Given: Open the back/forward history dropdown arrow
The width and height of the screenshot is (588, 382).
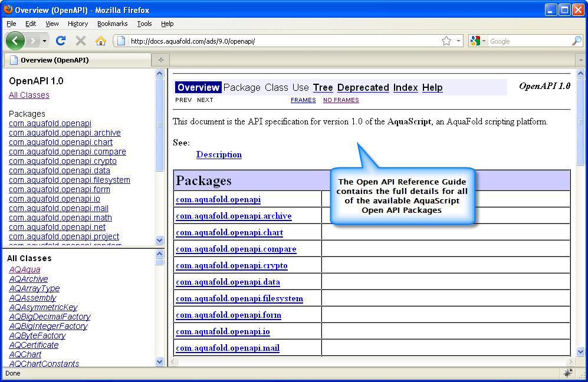Looking at the screenshot, I should [x=45, y=41].
